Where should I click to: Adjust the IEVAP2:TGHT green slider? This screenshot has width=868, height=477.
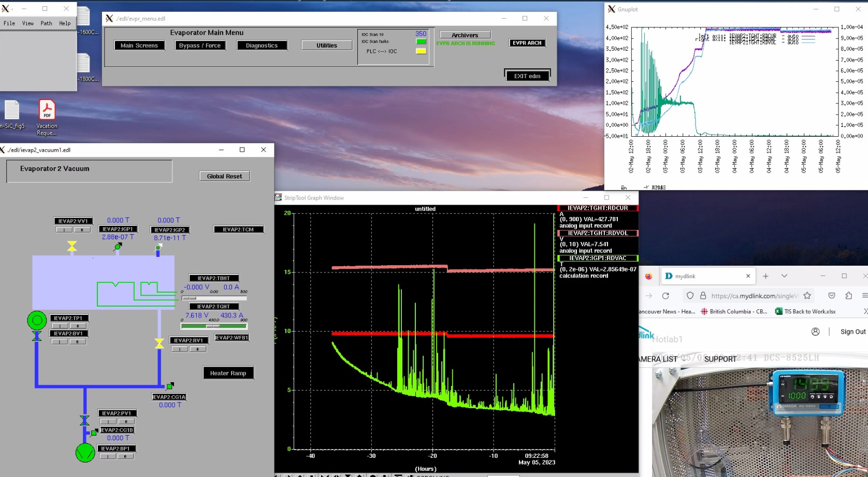(x=214, y=326)
